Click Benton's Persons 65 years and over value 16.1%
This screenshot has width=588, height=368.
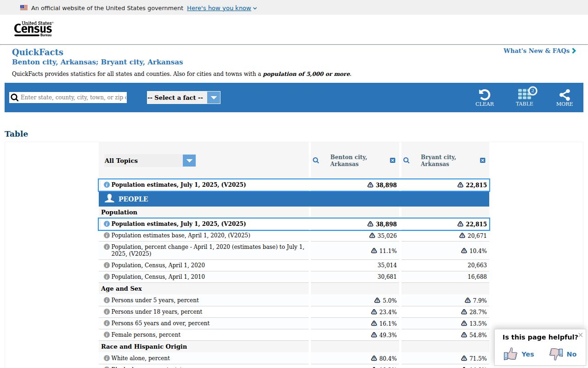click(388, 323)
